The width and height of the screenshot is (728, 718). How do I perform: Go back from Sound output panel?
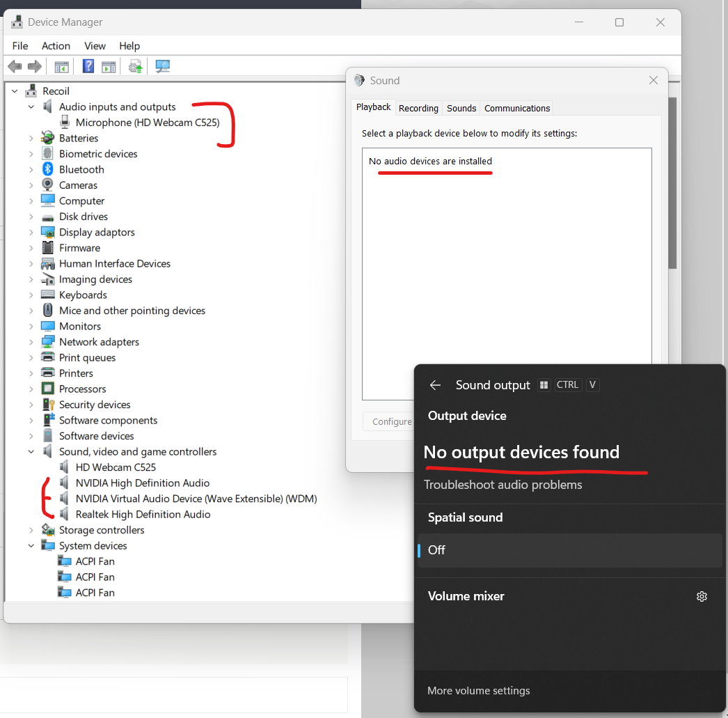pyautogui.click(x=435, y=385)
